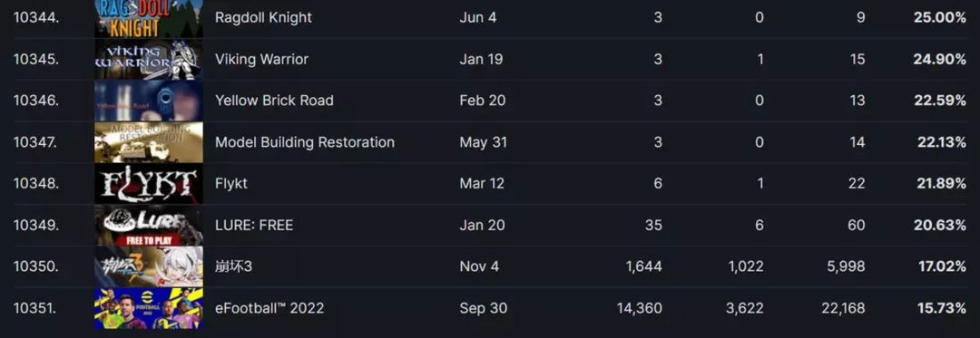Screen dimensions: 980x338
Task: Open the eFootball™ 2022 title link
Action: click(x=269, y=308)
